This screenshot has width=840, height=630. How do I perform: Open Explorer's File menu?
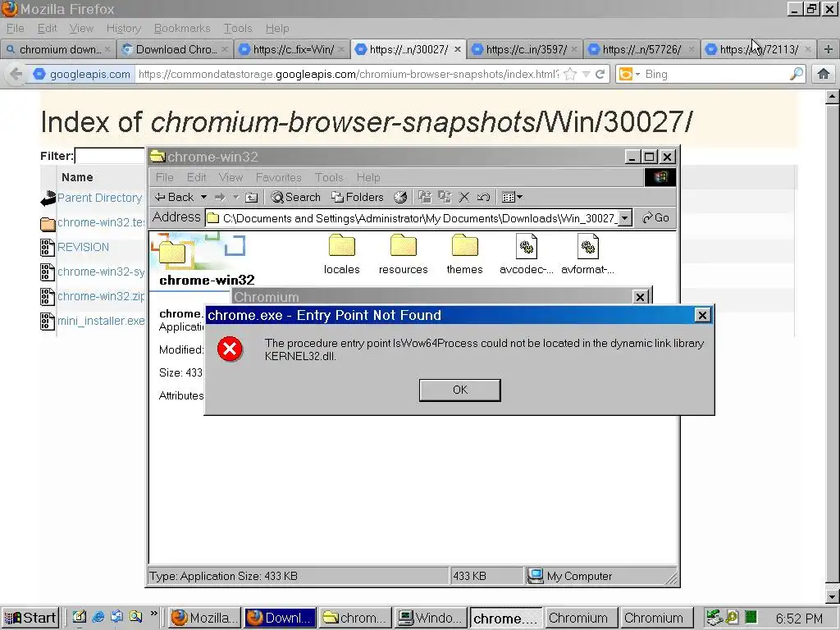point(164,177)
